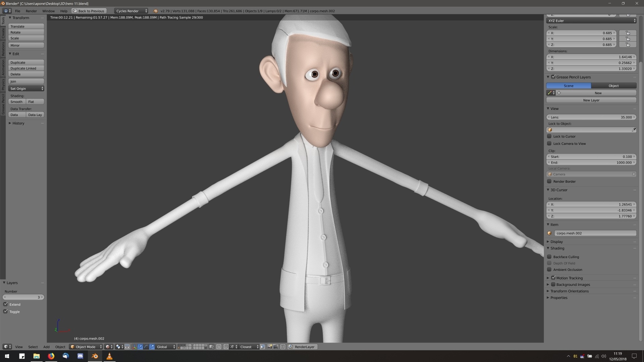Switch to the Grease Pencil tool shelf tab
Image resolution: width=644 pixels, height=362 pixels.
3,104
